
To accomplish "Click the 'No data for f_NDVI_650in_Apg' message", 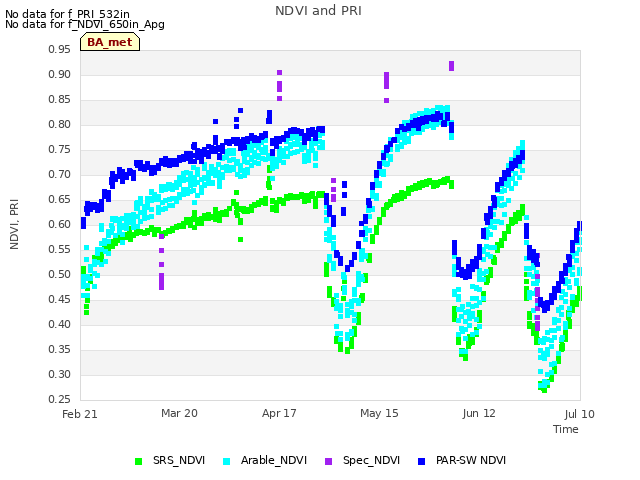I will pyautogui.click(x=85, y=24).
